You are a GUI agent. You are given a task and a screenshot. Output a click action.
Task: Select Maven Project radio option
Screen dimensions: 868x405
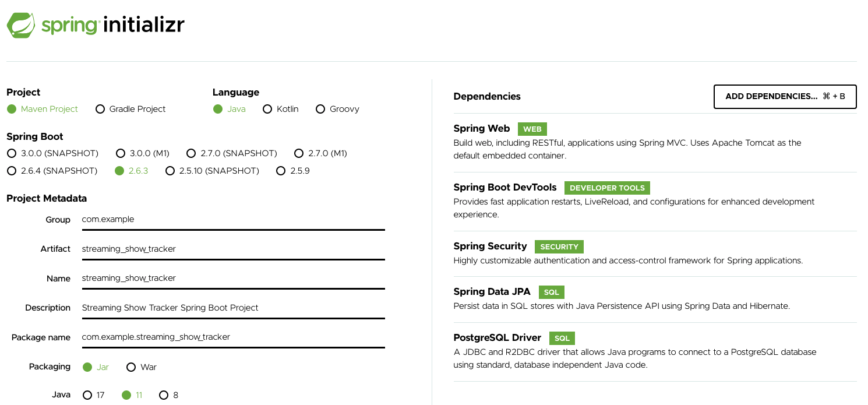click(x=43, y=109)
